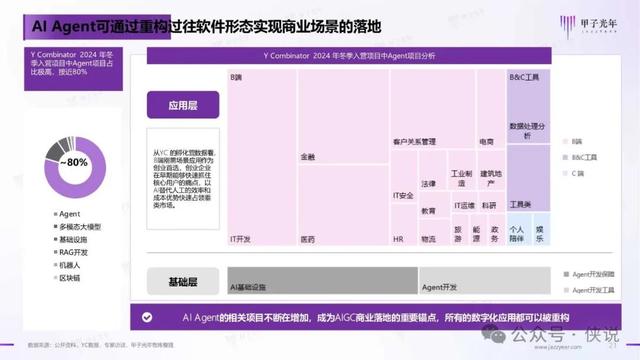Click the IT安全 treemap block

click(x=404, y=176)
